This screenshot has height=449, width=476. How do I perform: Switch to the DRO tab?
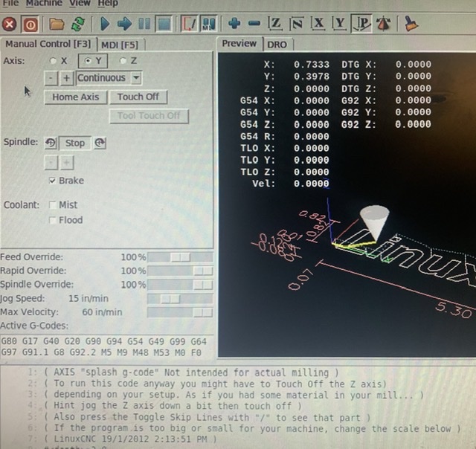click(x=277, y=45)
